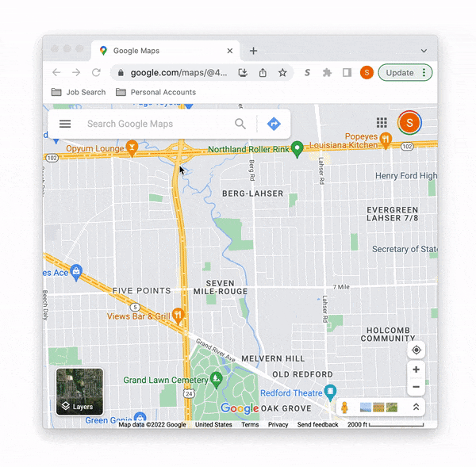Open the tab search dropdown arrow

tap(424, 51)
